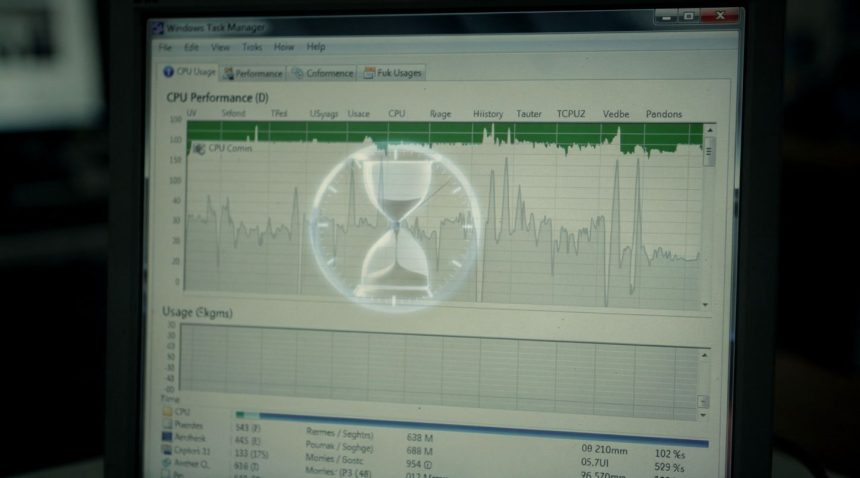Click the Conformence tab icon
This screenshot has width=860, height=478.
(298, 73)
